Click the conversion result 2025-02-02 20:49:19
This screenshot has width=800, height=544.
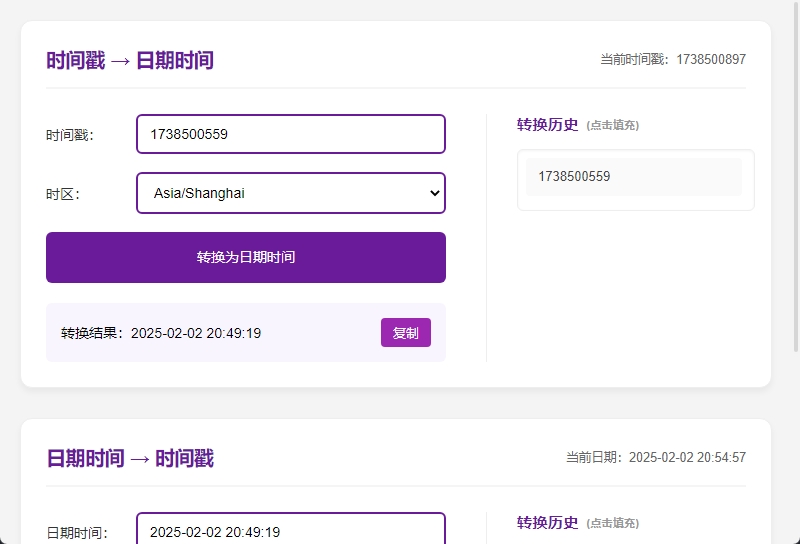pos(196,333)
